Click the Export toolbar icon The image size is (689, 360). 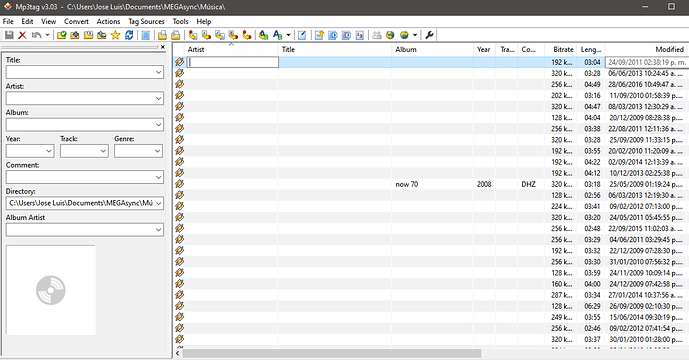click(319, 35)
